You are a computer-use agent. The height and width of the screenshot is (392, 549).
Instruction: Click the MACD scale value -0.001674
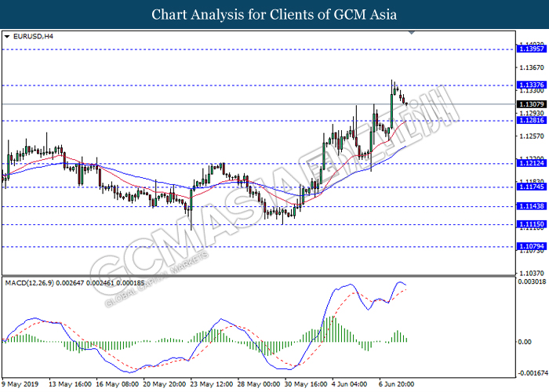533,373
